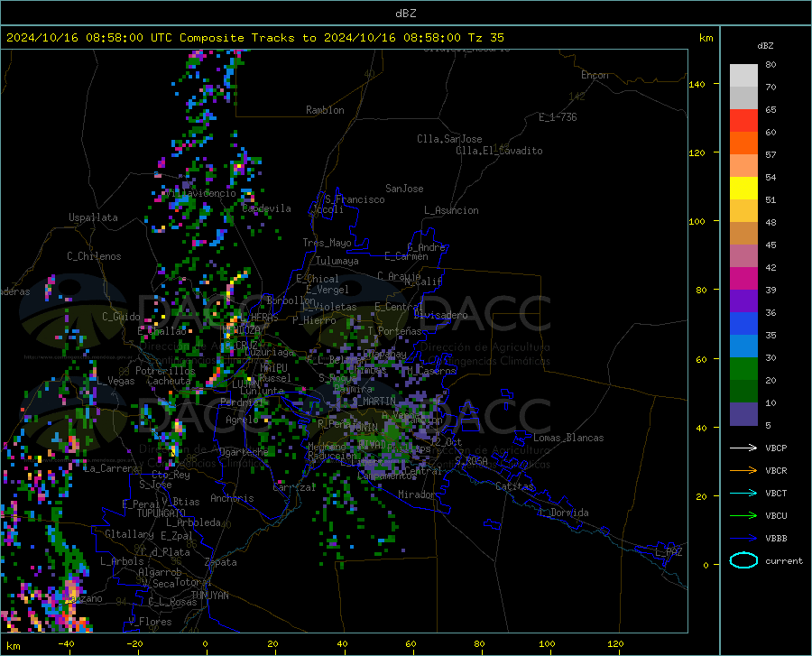The height and width of the screenshot is (656, 812).
Task: Click the 80 km mark on vertical axis
Action: click(x=701, y=290)
